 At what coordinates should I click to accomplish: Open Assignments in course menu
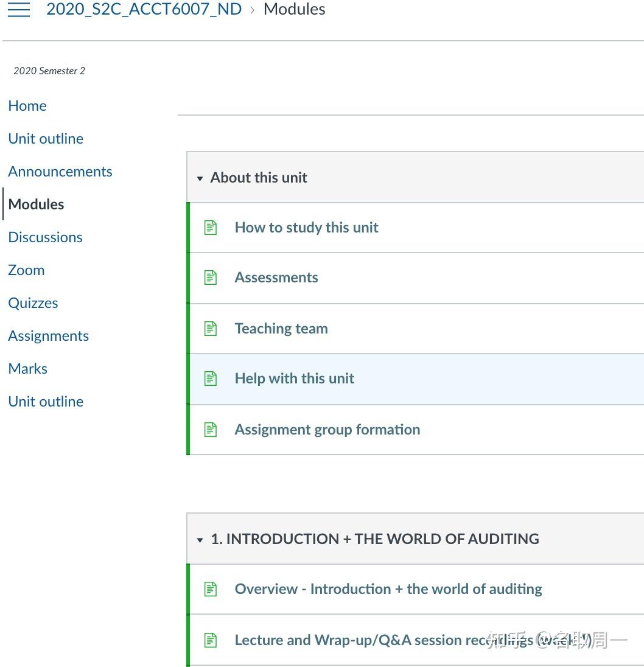pyautogui.click(x=49, y=336)
